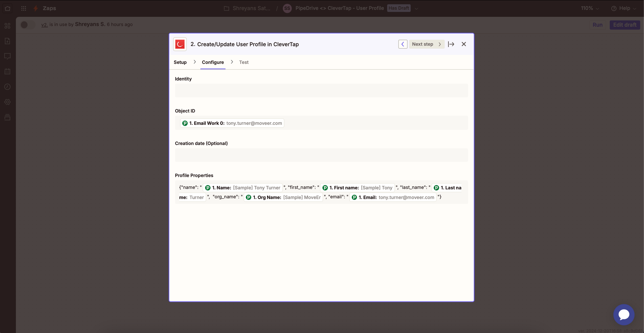Screen dimensions: 644x333
Task: Switch to the Test tab
Action: tap(244, 62)
